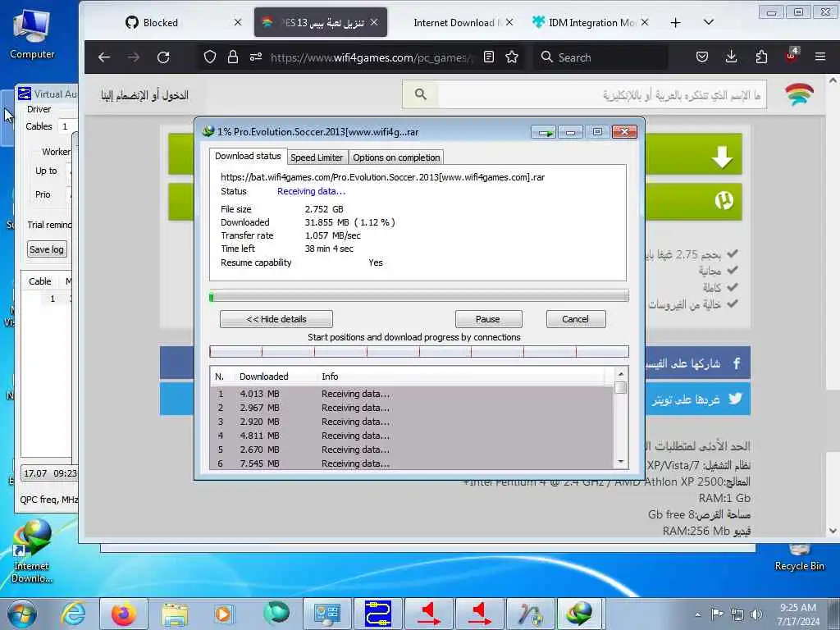Switch to the Speed Limiter tab
The image size is (840, 630).
pos(317,157)
